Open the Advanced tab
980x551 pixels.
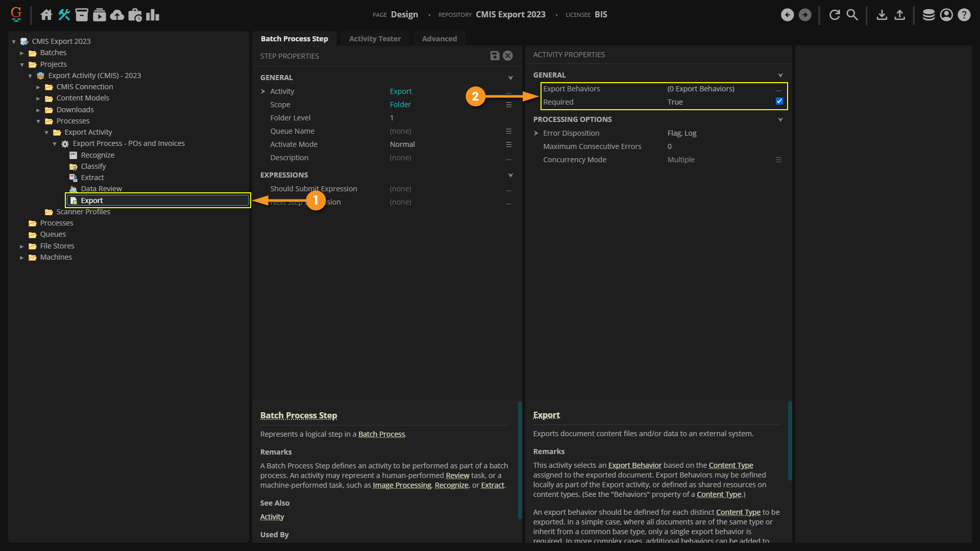(439, 39)
